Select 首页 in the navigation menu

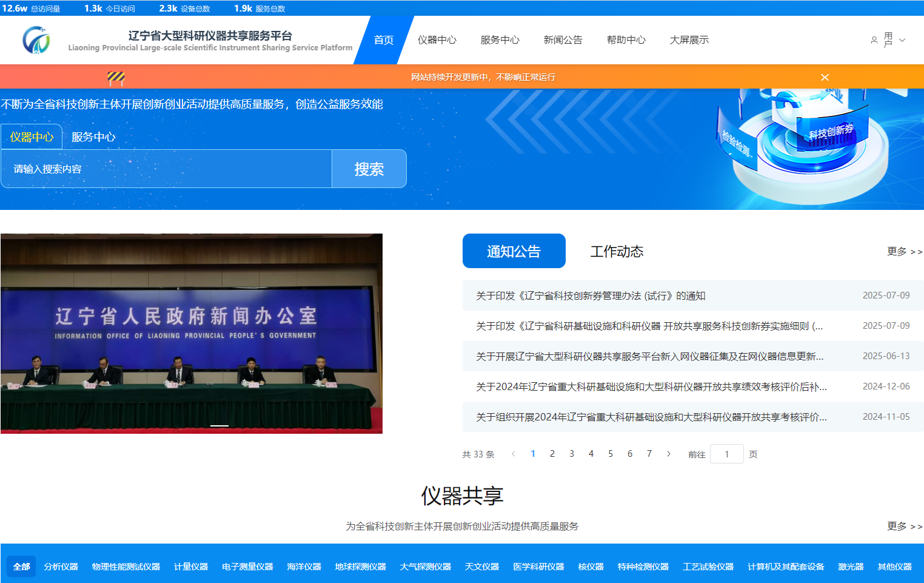tap(383, 40)
